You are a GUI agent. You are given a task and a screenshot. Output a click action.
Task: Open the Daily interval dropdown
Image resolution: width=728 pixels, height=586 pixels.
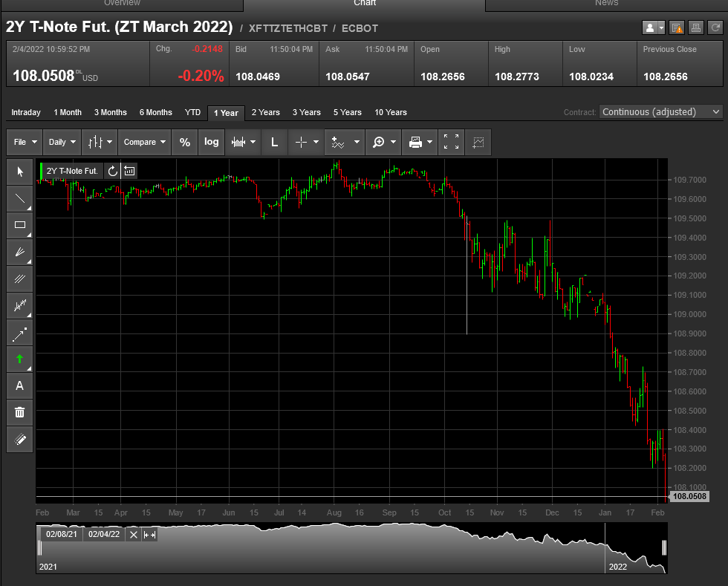pyautogui.click(x=62, y=142)
